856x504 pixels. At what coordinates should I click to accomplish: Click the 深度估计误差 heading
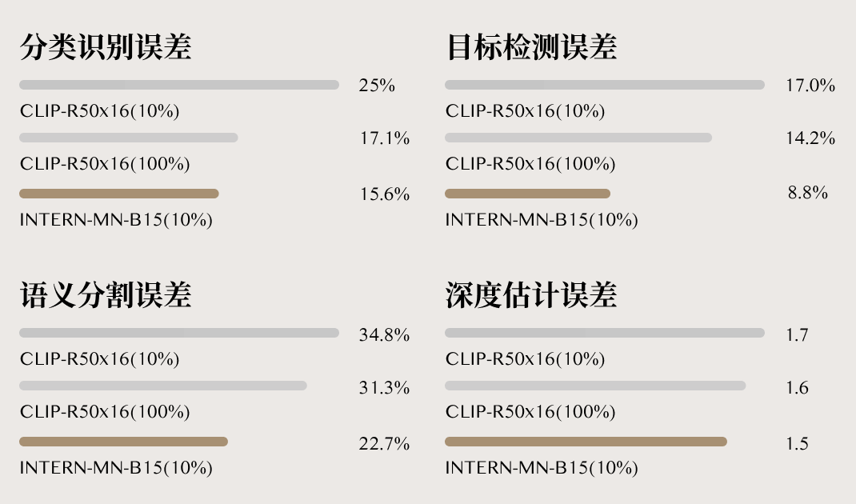click(x=531, y=295)
